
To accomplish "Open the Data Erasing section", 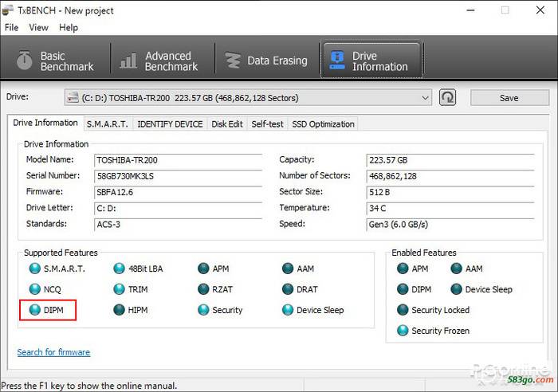I will [x=266, y=61].
